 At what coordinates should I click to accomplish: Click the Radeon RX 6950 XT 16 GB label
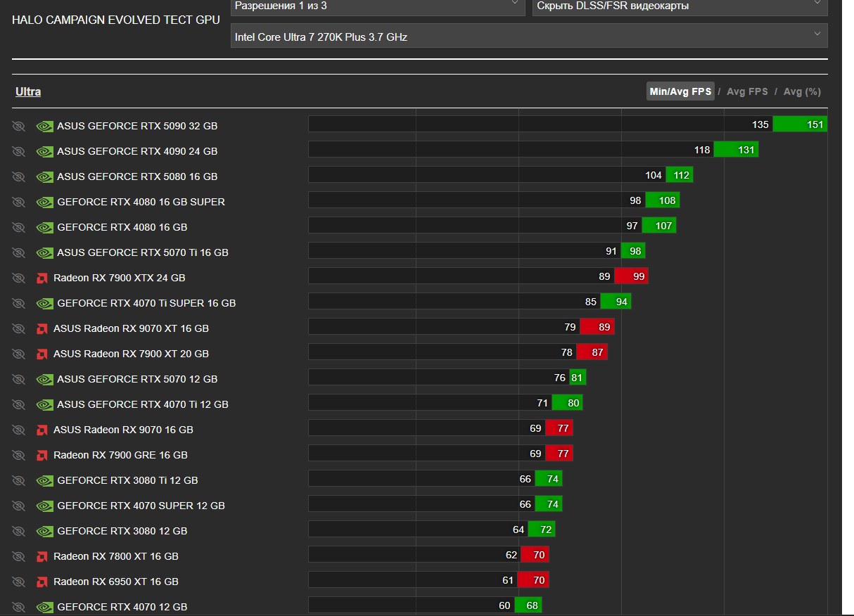pos(116,582)
